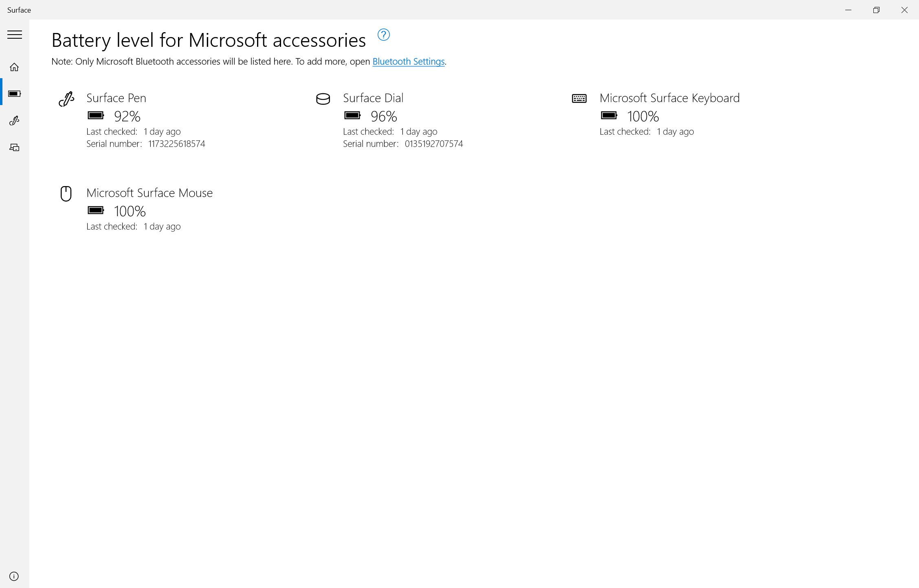Select the devices icon in the sidebar
Viewport: 919px width, 588px height.
[14, 147]
